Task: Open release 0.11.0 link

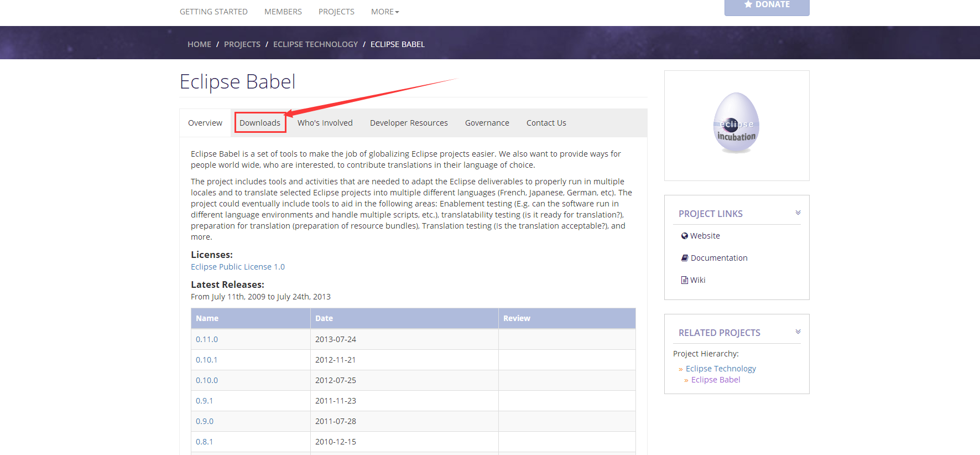Action: click(207, 339)
